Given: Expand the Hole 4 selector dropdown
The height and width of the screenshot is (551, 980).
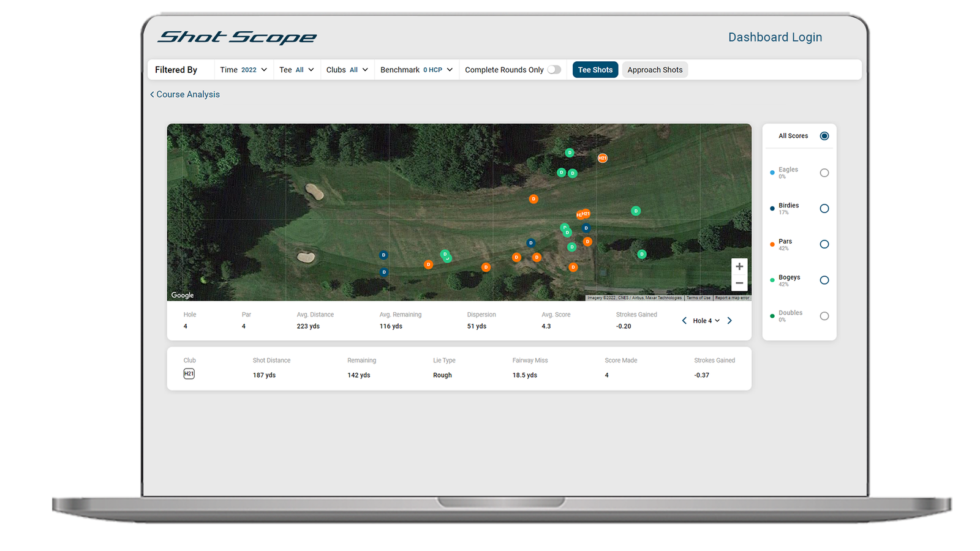Looking at the screenshot, I should click(706, 320).
